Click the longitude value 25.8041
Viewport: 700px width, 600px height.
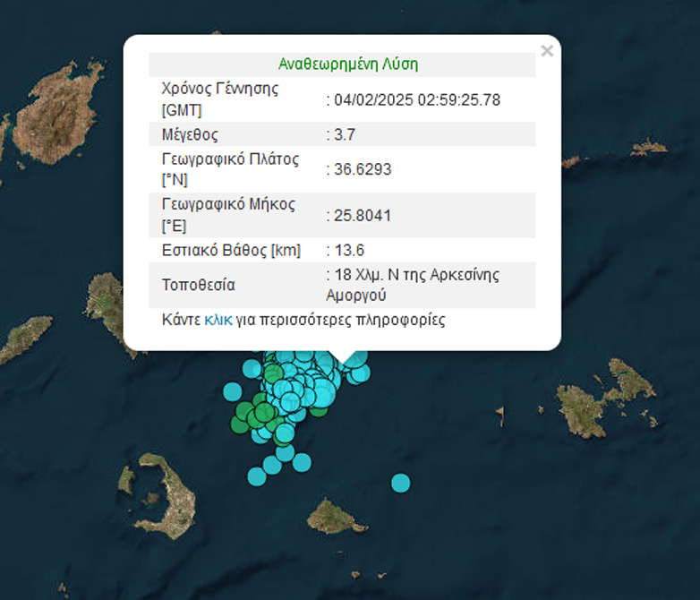pos(362,216)
